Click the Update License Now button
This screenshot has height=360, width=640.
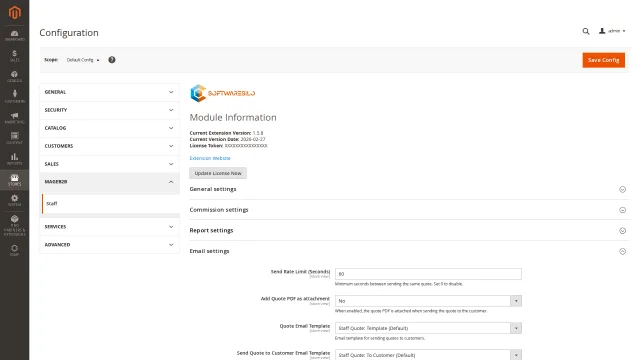(x=218, y=173)
